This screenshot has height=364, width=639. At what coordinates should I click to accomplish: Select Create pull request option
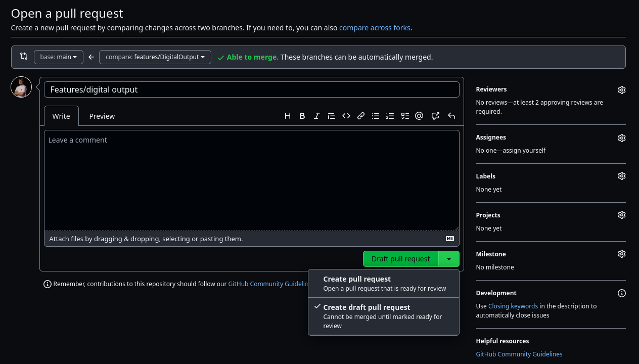[384, 283]
